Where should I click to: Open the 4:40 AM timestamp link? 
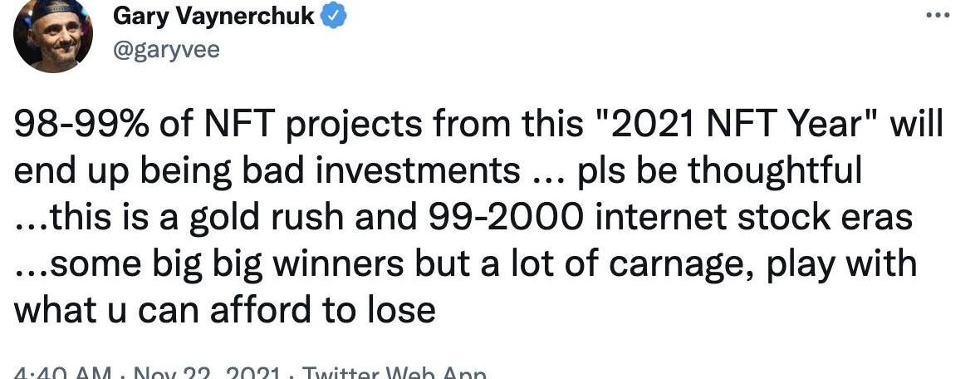coord(62,374)
